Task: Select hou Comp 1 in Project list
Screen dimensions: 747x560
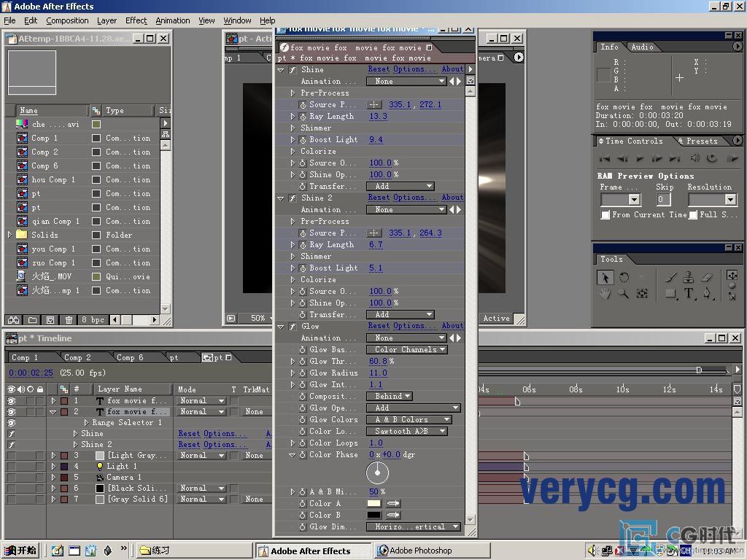Action: (53, 180)
